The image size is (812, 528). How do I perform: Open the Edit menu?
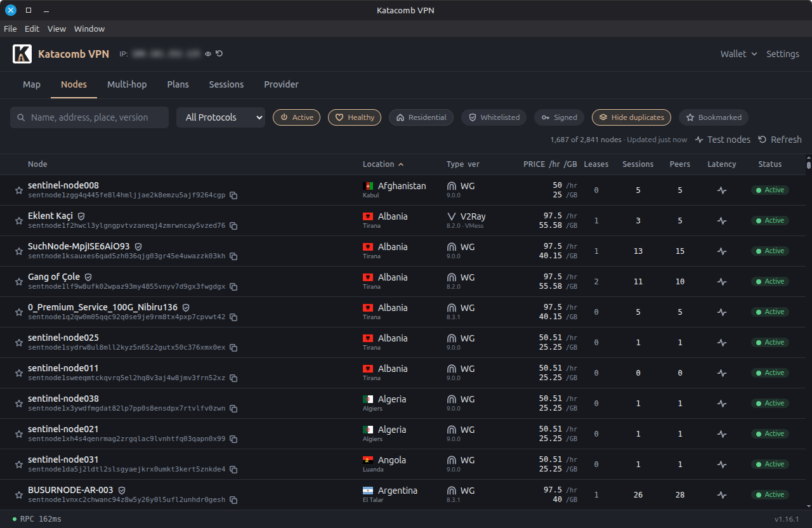(x=32, y=29)
